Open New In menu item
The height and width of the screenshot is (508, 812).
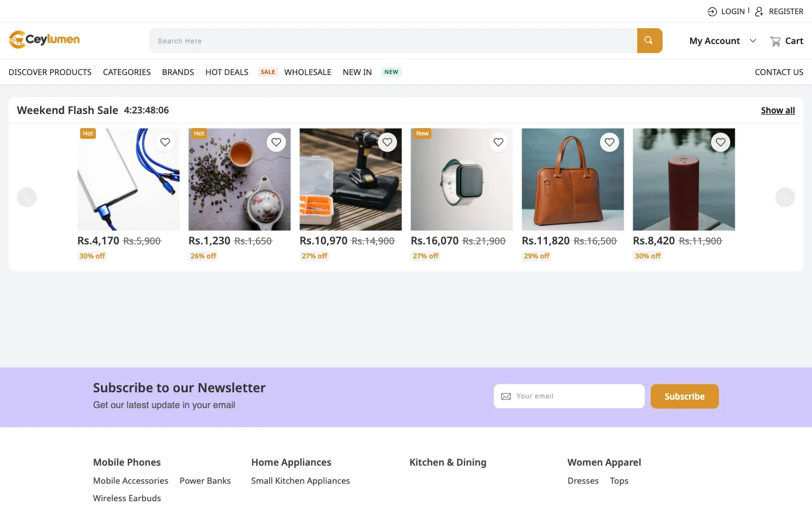(357, 72)
